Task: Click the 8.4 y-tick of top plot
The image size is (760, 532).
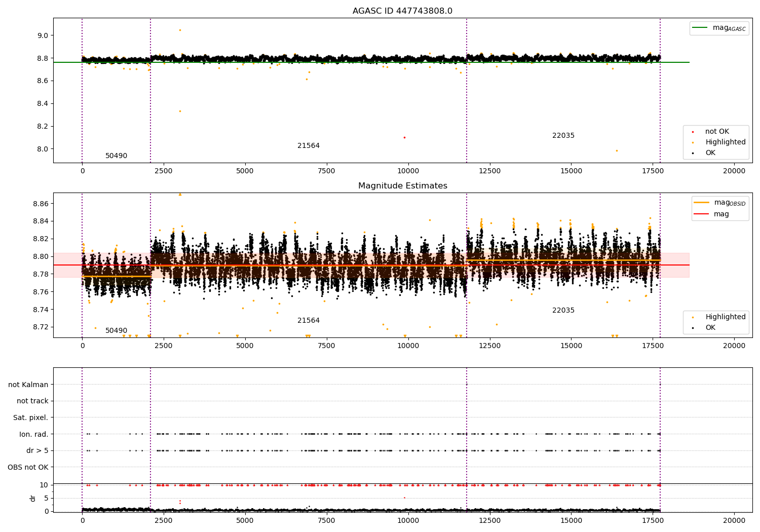Action: (42, 104)
